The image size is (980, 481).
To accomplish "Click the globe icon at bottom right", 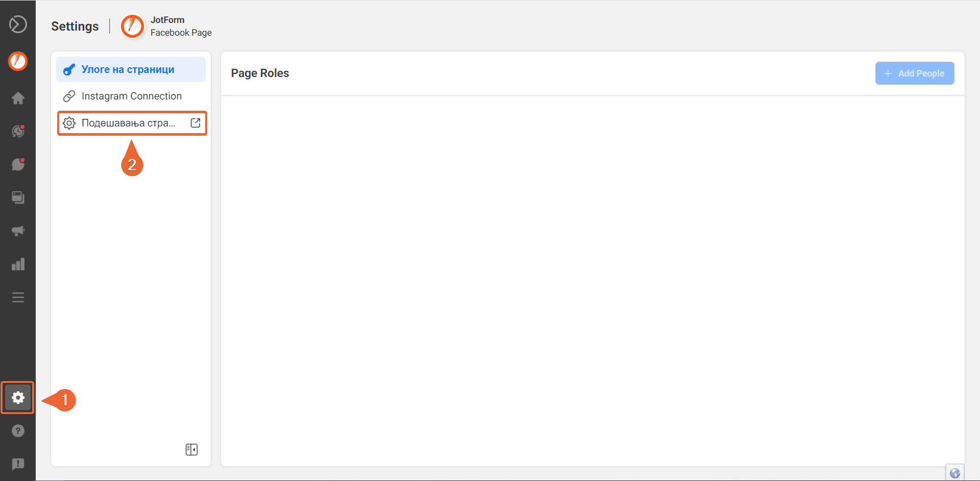I will pos(954,473).
